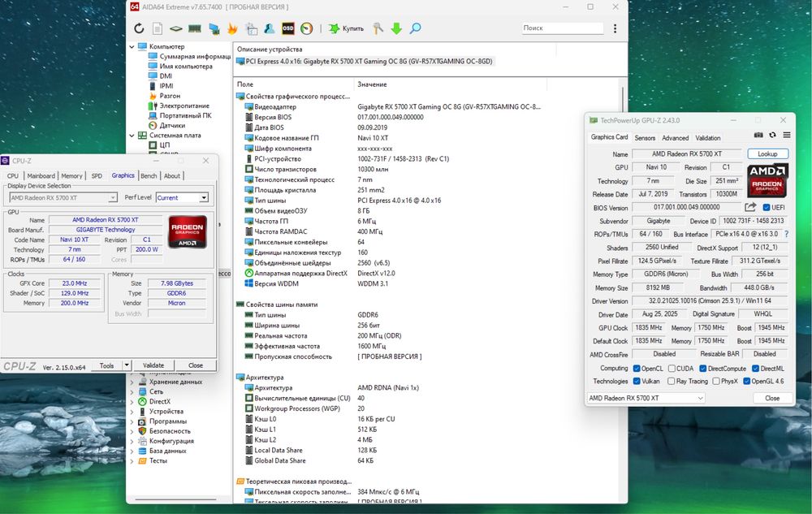Toggle the PhysX checkbox in GPU-Z

pos(716,381)
